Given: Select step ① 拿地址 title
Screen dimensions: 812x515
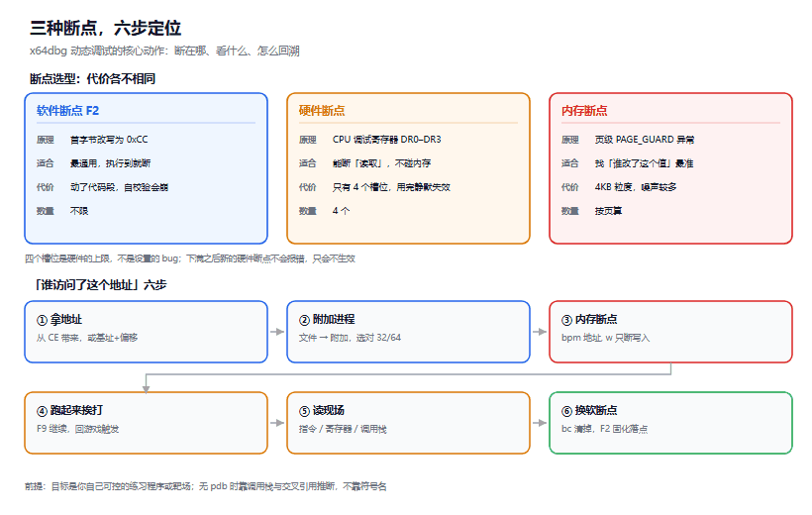Looking at the screenshot, I should (59, 320).
